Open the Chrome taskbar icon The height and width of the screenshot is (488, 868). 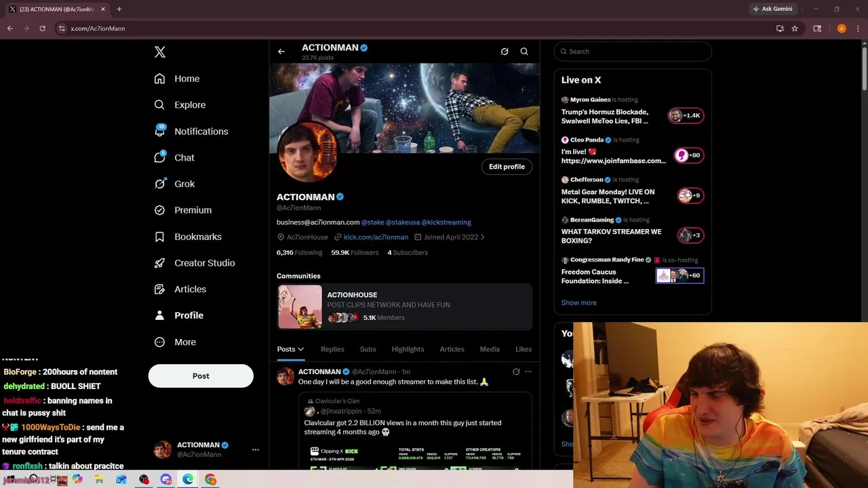(211, 480)
